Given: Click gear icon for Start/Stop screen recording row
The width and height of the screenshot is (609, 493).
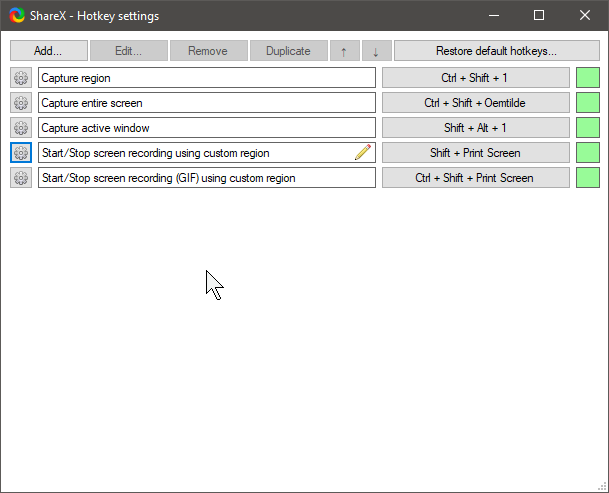Looking at the screenshot, I should click(x=21, y=153).
